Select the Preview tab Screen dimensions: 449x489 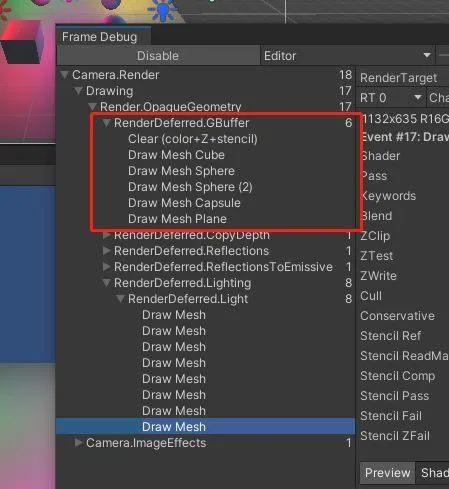[x=387, y=473]
